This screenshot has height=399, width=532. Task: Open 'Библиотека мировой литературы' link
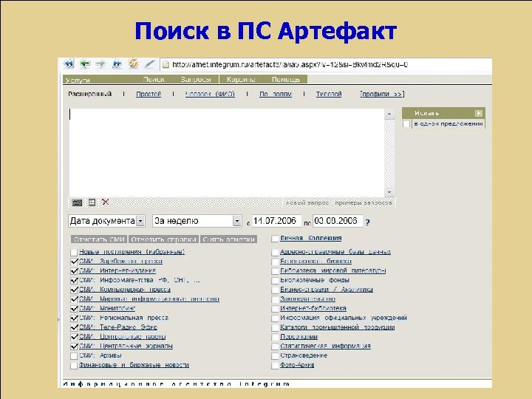tap(332, 270)
